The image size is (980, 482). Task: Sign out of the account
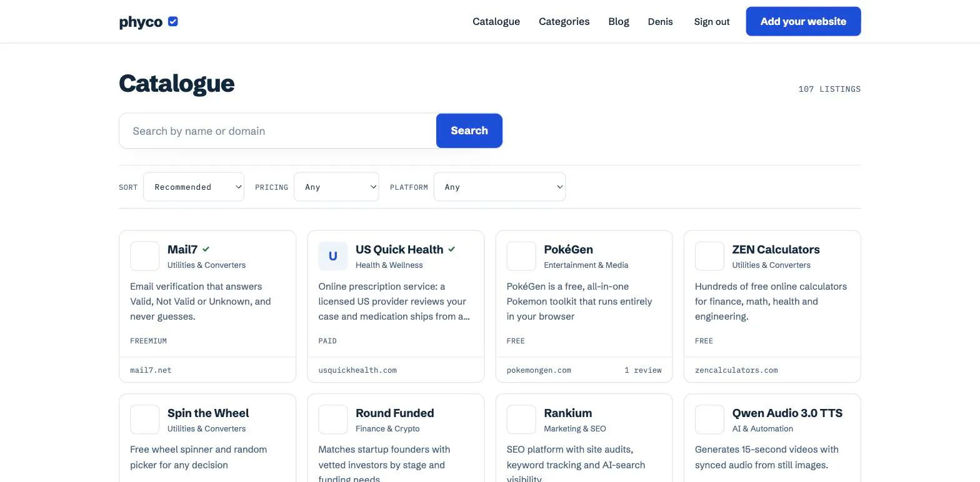(x=712, y=22)
